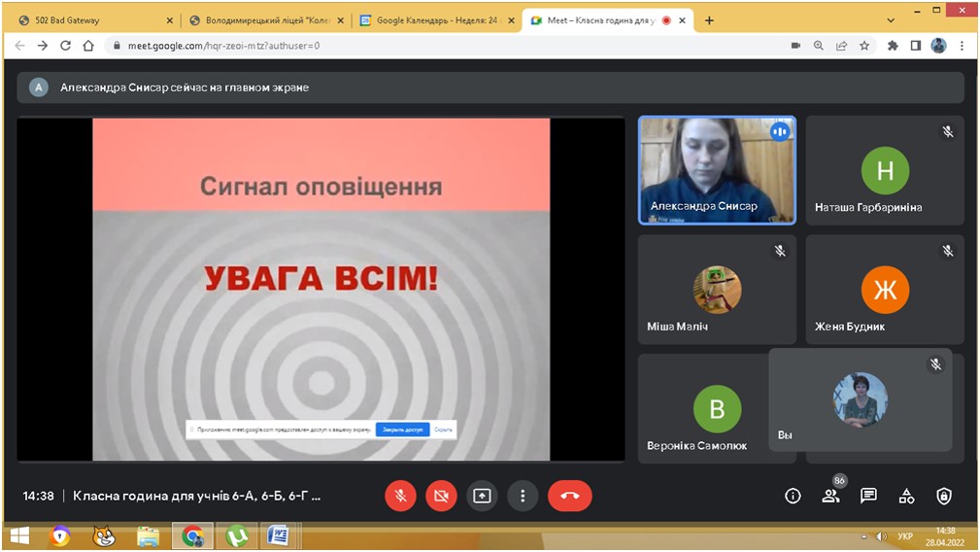Click the address bar with meet.google.com URL
The height and width of the screenshot is (552, 980).
tap(437, 46)
